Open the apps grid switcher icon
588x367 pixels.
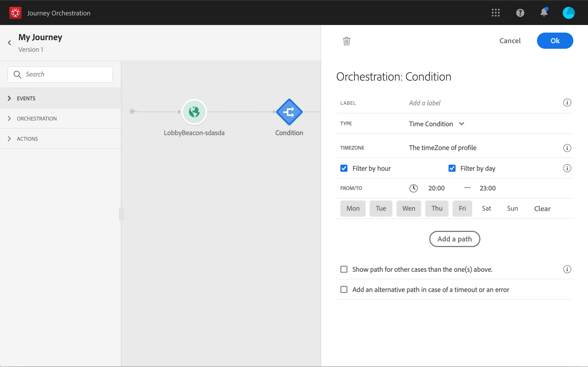point(496,13)
